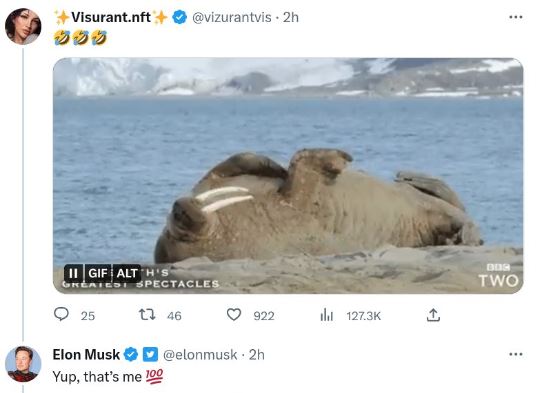The image size is (539, 393).
Task: Click Elon Musk's blue verified checkmark
Action: (131, 354)
